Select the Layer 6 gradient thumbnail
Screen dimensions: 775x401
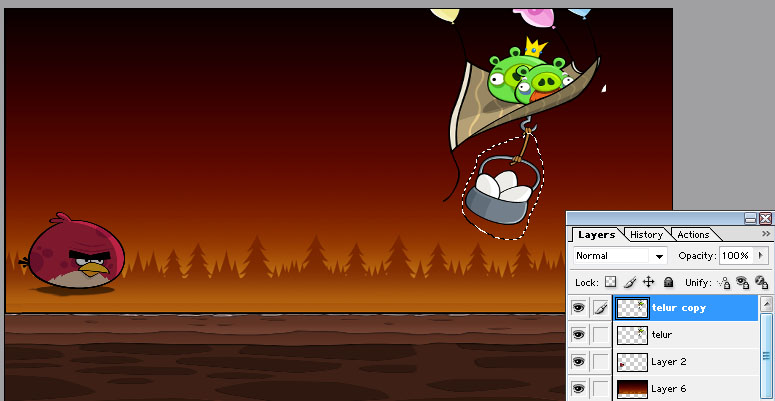(632, 389)
